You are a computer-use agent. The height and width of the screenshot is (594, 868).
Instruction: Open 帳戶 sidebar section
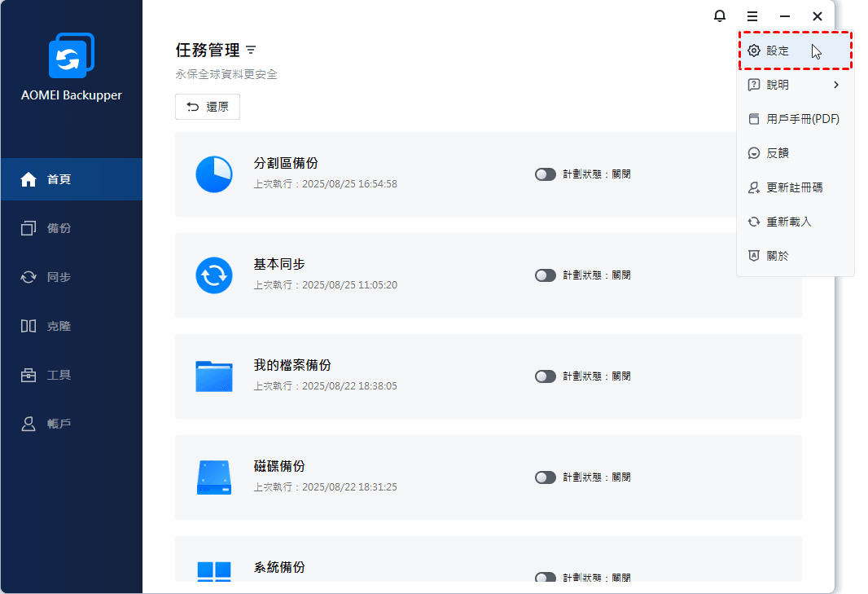[72, 424]
